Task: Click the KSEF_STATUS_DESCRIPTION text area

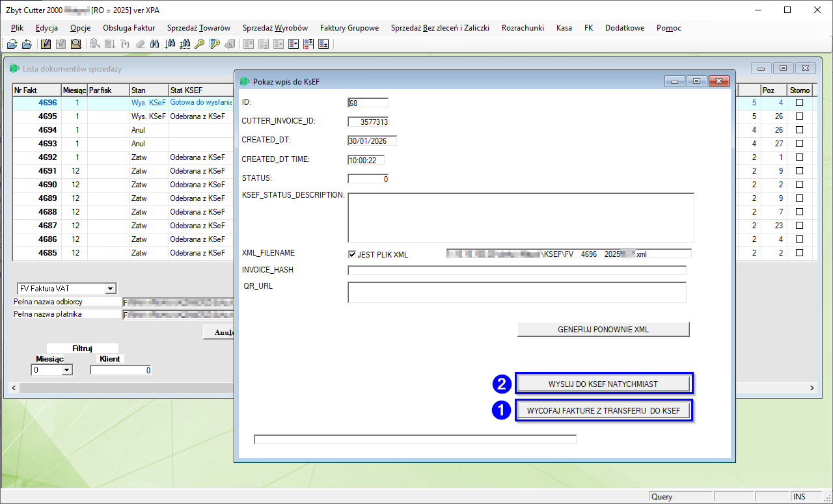Action: click(x=521, y=217)
